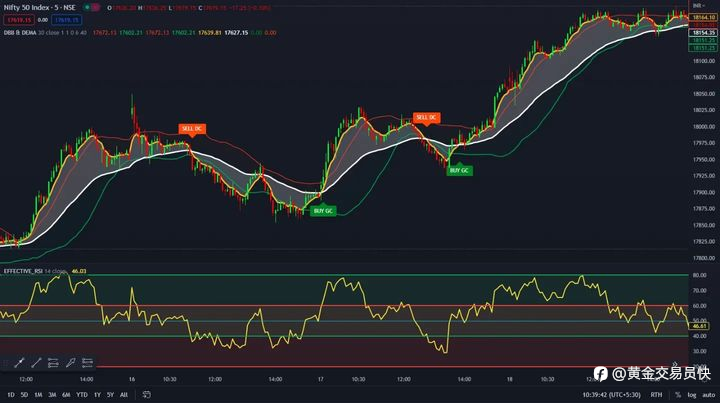Toggle the percent scale button
The image size is (720, 403).
[x=678, y=395]
